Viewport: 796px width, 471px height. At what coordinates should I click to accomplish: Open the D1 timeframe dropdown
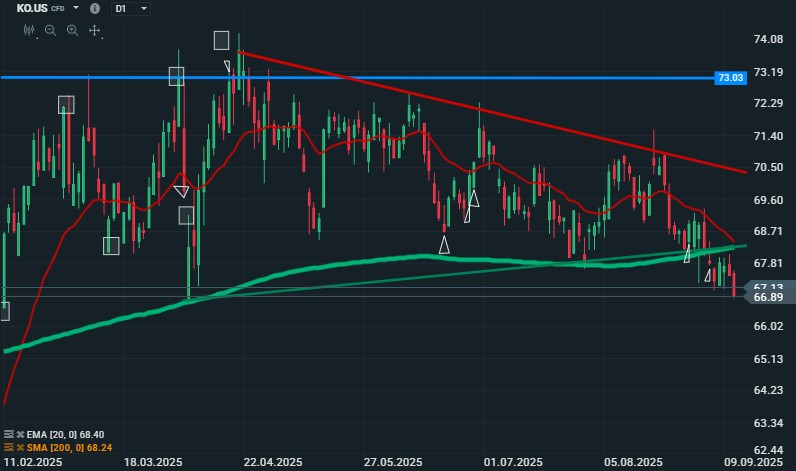click(x=130, y=9)
